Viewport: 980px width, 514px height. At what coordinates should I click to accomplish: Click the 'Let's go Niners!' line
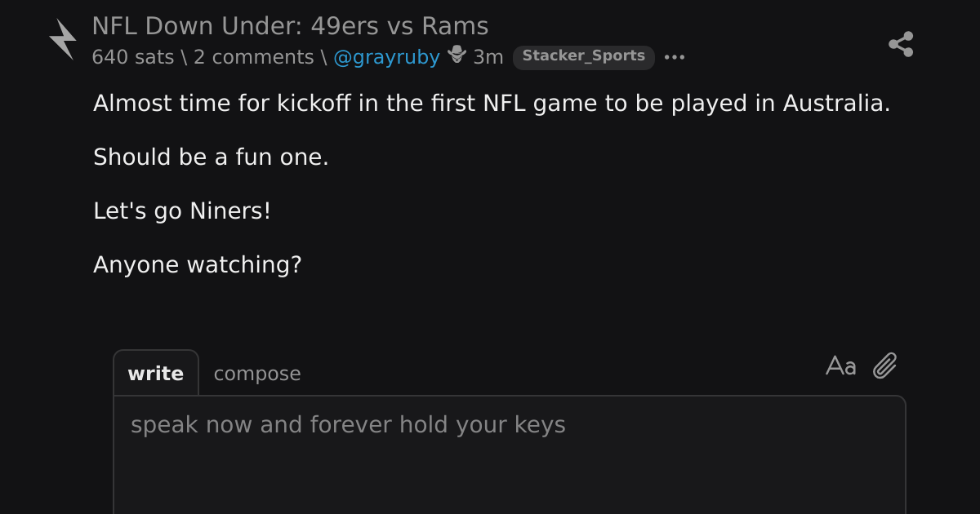[182, 211]
